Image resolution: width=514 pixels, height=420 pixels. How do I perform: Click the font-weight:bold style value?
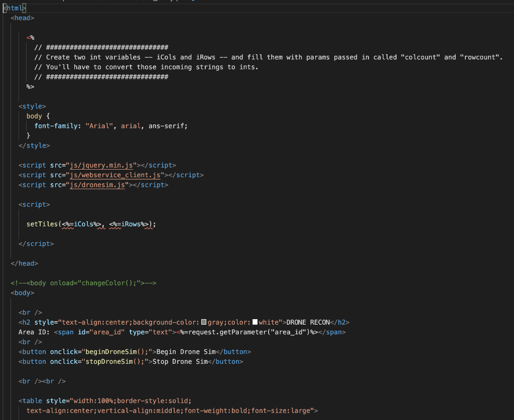pos(216,411)
